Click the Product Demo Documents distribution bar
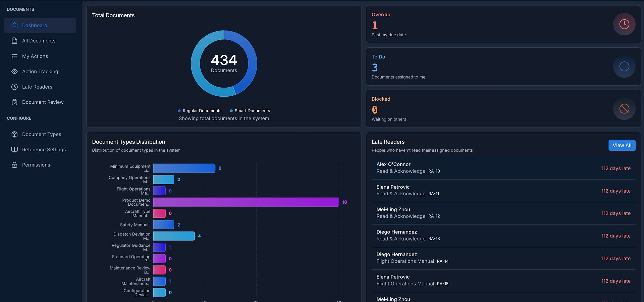Screen dimensions: 644x302 coord(246,202)
